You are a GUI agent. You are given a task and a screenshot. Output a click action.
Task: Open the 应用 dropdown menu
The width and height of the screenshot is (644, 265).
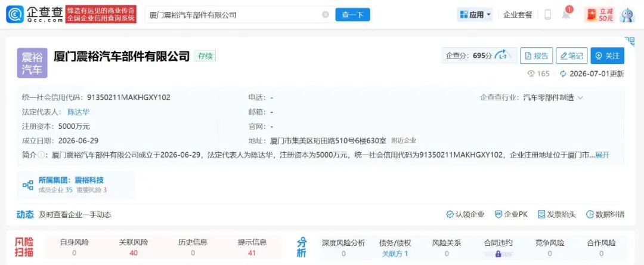[x=475, y=15]
